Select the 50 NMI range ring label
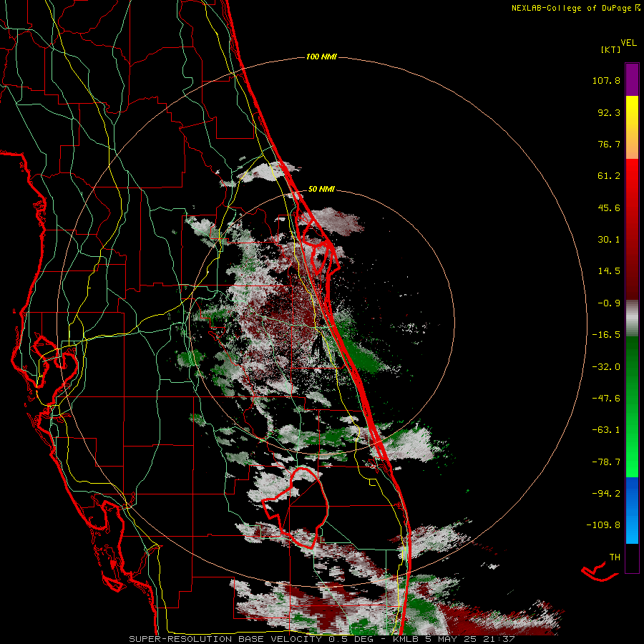The height and width of the screenshot is (644, 644). coord(321,190)
